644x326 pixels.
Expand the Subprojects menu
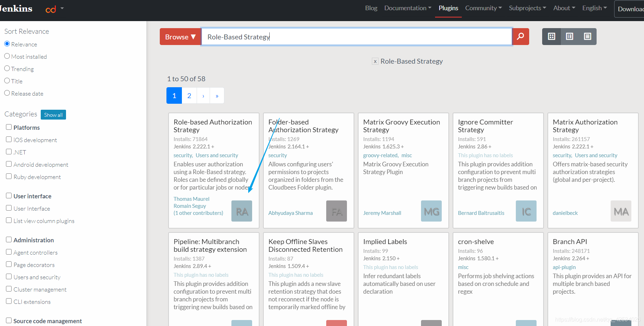(527, 8)
